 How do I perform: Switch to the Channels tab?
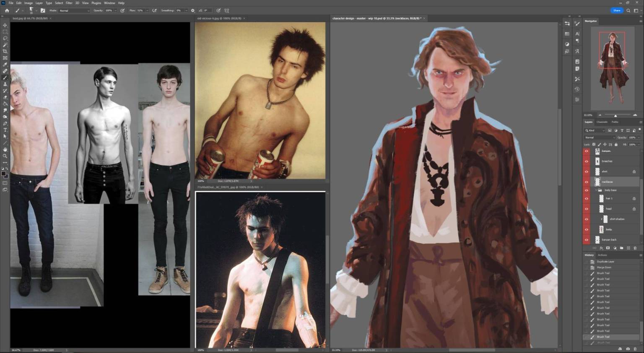pyautogui.click(x=602, y=122)
